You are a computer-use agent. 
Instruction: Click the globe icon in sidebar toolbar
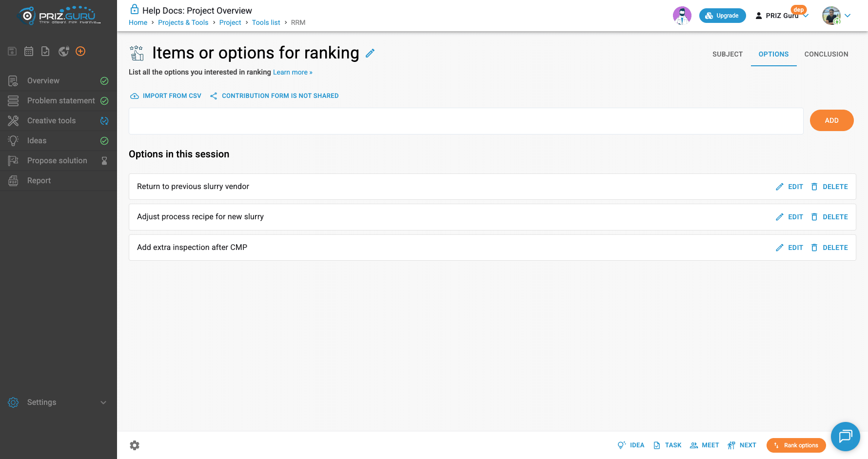(x=64, y=51)
